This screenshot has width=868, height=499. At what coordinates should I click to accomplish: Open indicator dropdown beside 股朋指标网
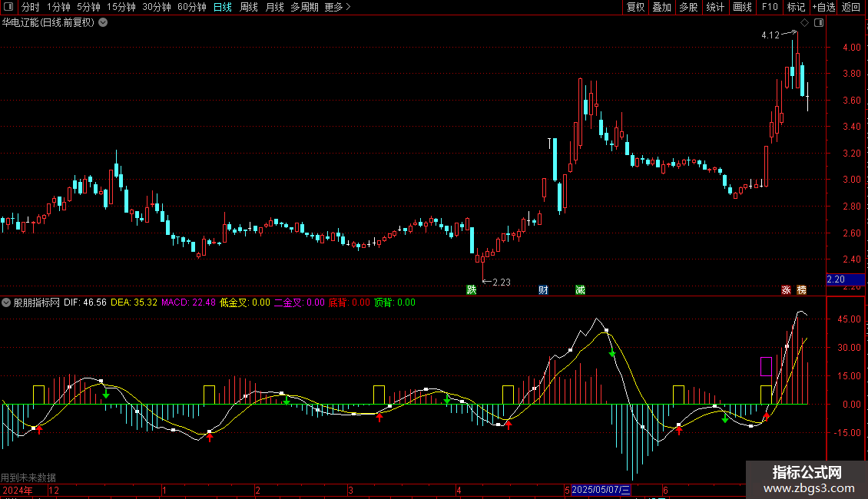6,302
